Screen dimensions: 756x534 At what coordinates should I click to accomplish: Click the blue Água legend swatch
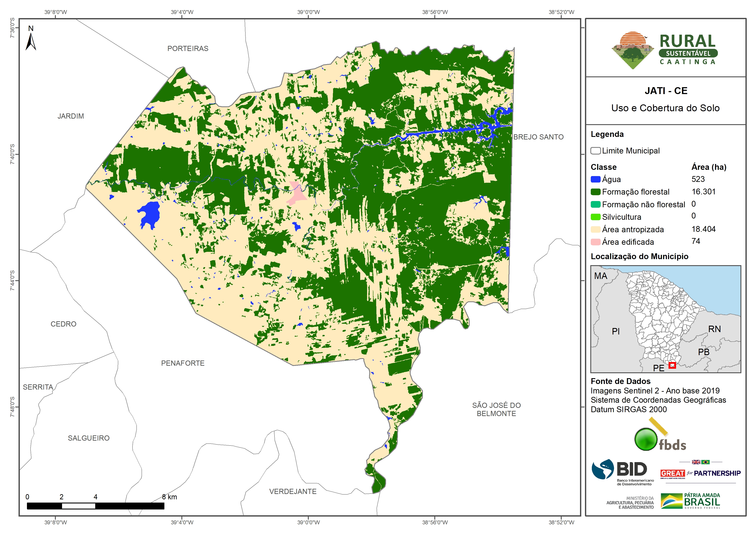(595, 179)
